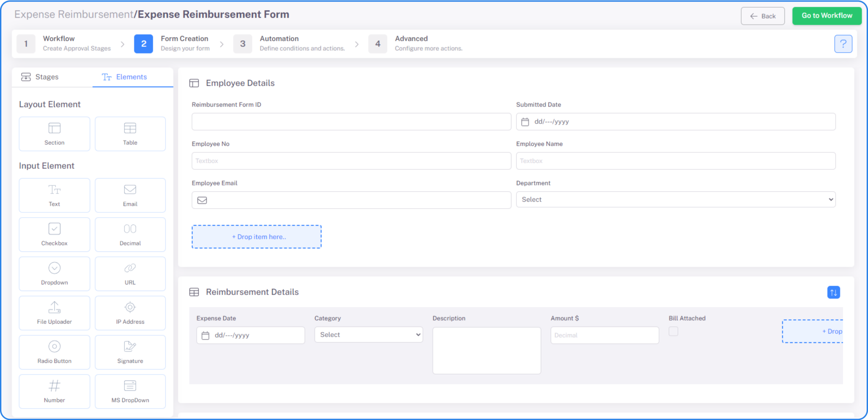This screenshot has height=420, width=868.
Task: Choose the File Uploader element
Action: [x=54, y=313]
